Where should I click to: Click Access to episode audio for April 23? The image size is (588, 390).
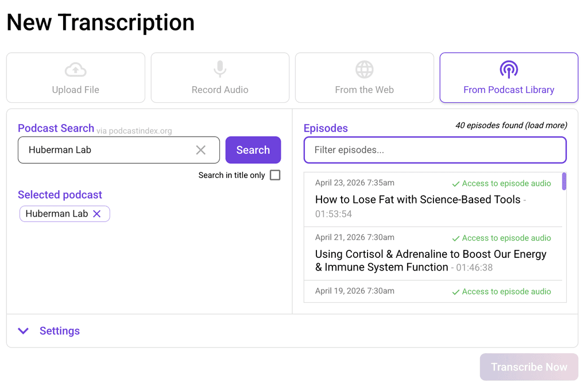(x=502, y=183)
